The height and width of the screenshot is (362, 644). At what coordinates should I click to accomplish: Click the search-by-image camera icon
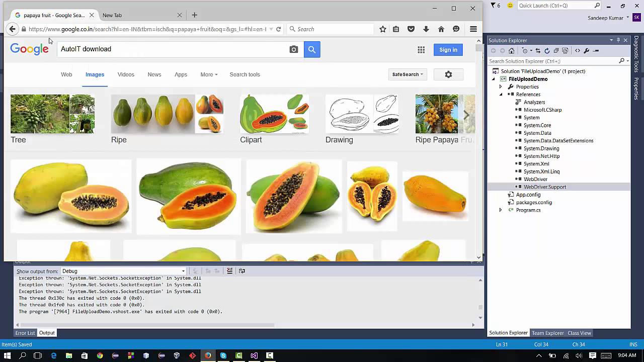tap(294, 49)
